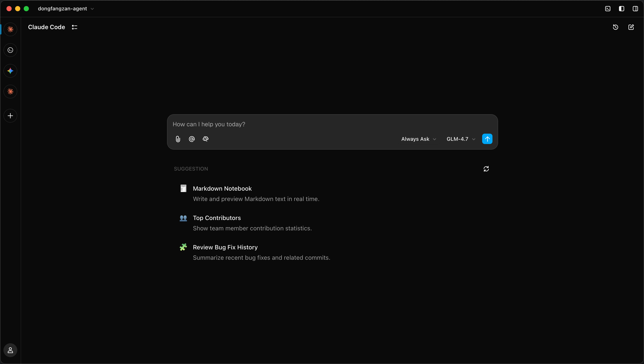Image resolution: width=644 pixels, height=364 pixels.
Task: Click the attach file paperclip icon
Action: tap(178, 139)
